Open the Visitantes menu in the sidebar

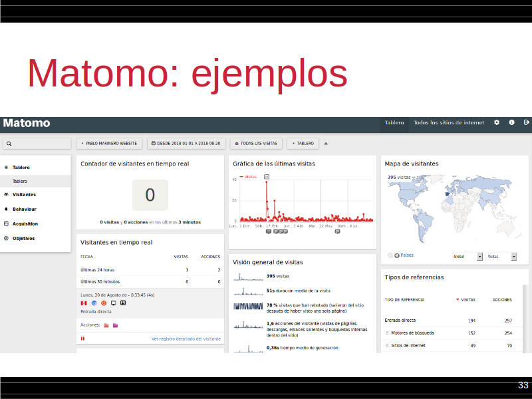point(24,195)
